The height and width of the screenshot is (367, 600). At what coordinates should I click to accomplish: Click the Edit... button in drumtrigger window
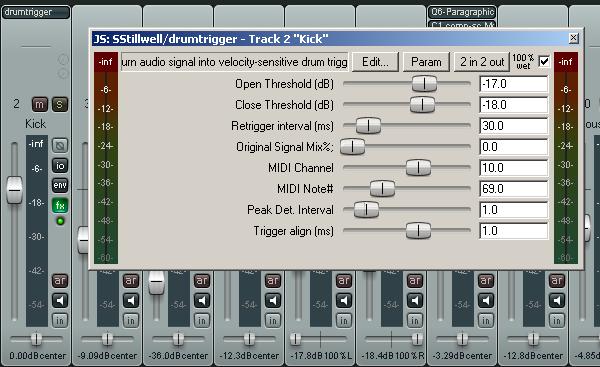coord(375,62)
